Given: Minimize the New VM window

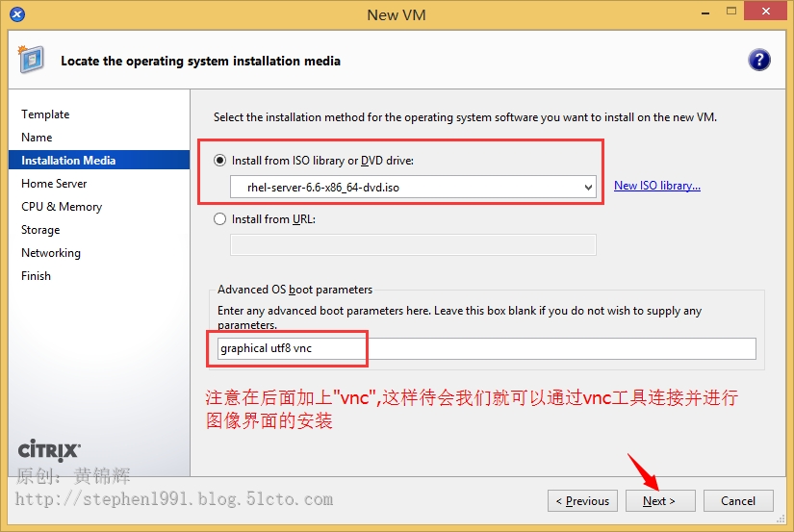Looking at the screenshot, I should click(704, 13).
